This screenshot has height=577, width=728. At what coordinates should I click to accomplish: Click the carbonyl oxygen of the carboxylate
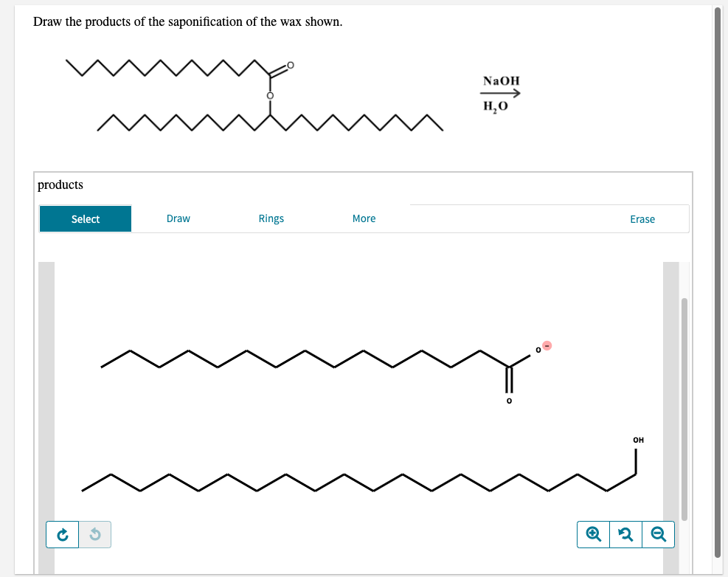click(507, 399)
